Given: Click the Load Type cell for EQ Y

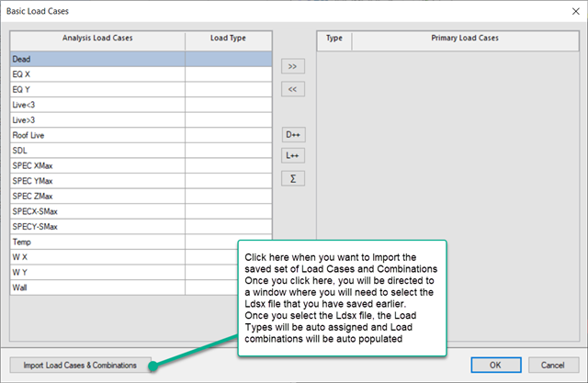Looking at the screenshot, I should pos(229,90).
